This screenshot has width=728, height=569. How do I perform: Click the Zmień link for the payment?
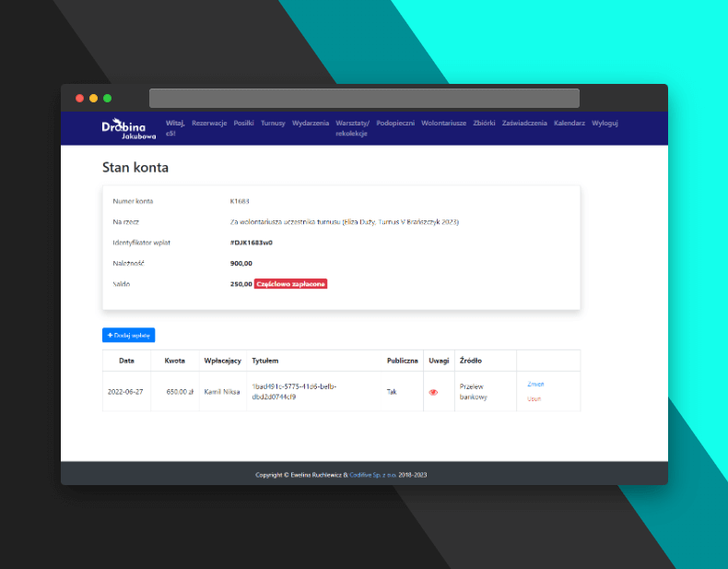[535, 384]
